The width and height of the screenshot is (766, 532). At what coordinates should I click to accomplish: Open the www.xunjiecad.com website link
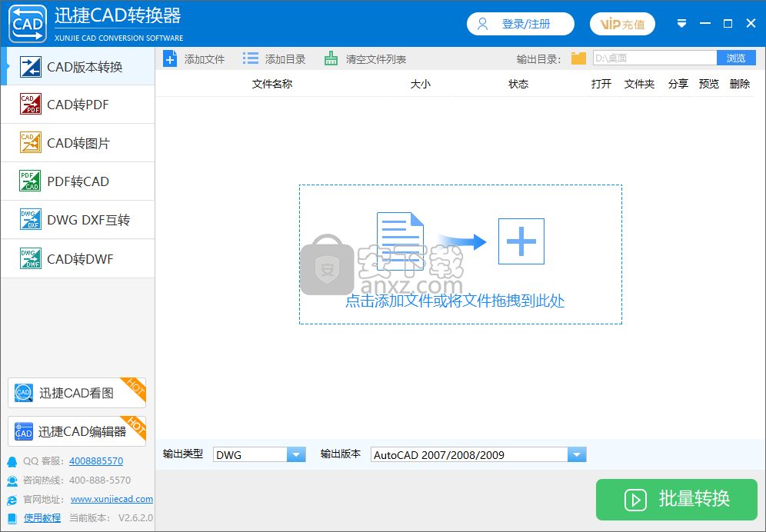click(112, 499)
